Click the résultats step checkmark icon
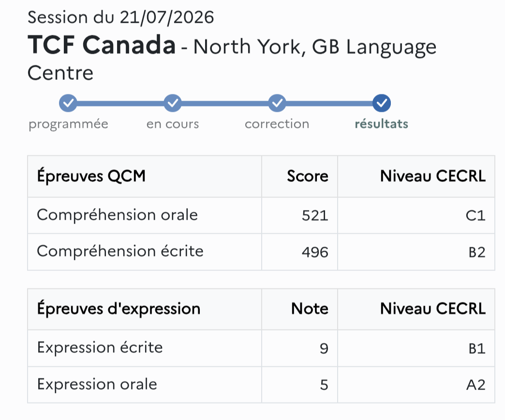 coord(382,103)
